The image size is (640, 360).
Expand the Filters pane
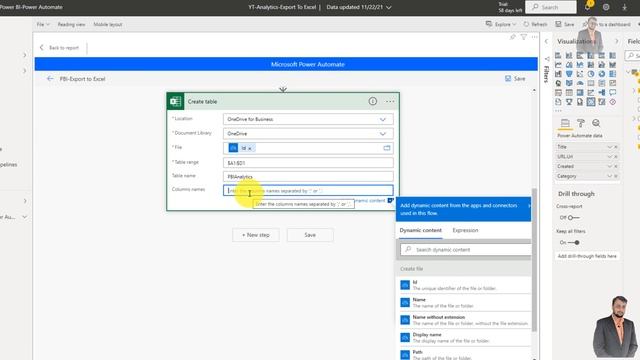pos(547,41)
